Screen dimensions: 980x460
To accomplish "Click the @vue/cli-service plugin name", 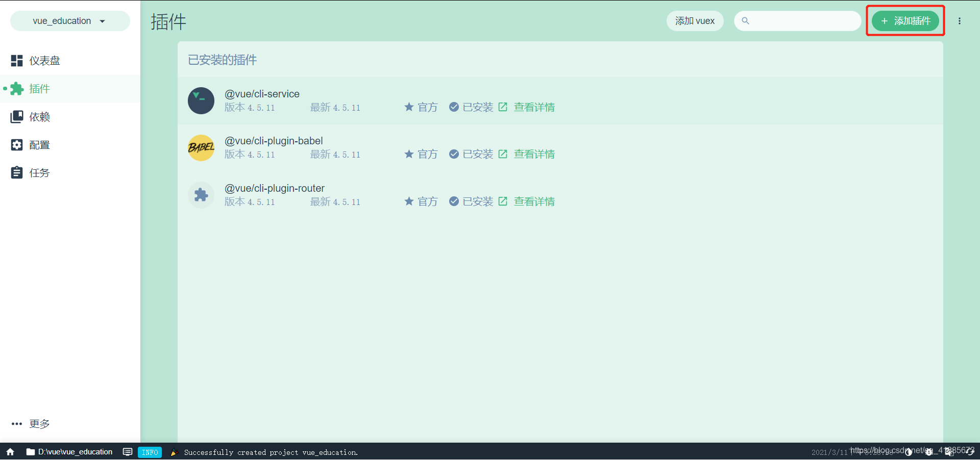I will (x=262, y=94).
